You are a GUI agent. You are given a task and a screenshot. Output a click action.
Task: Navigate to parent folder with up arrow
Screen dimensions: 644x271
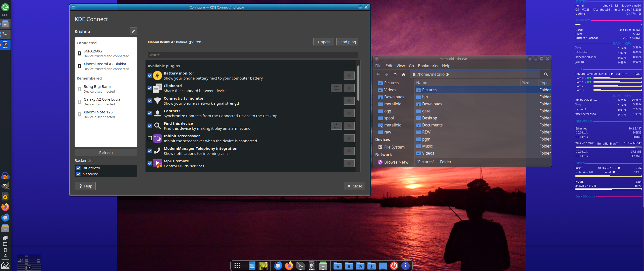pyautogui.click(x=395, y=74)
